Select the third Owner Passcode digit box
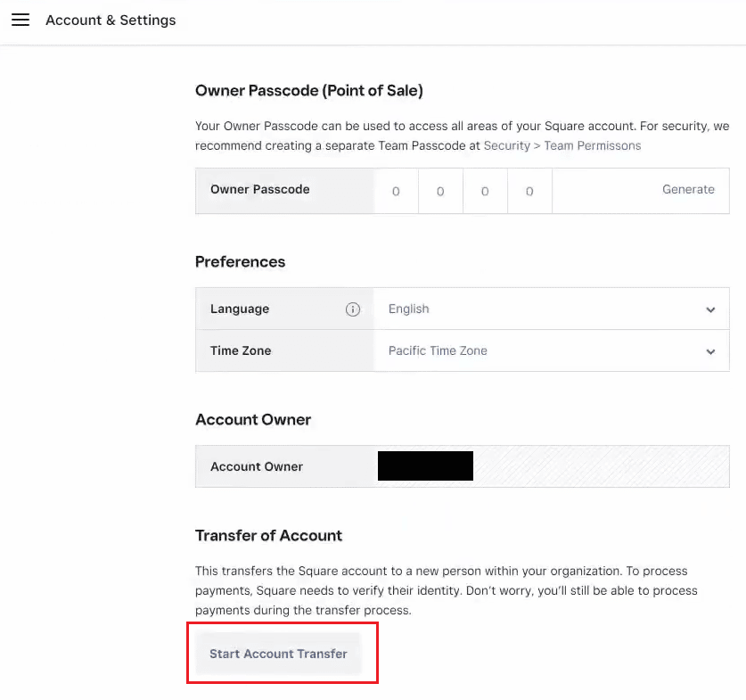746x700 pixels. [x=485, y=191]
